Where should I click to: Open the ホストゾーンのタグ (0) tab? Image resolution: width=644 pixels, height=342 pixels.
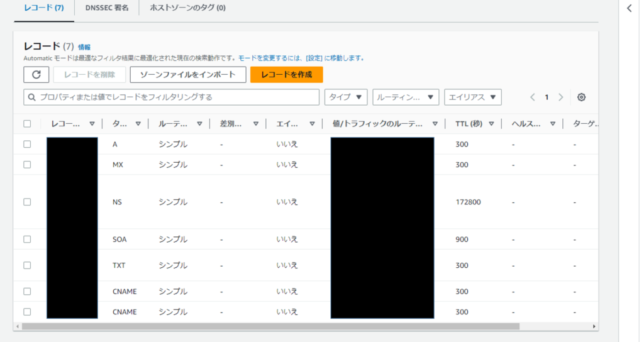pos(187,8)
